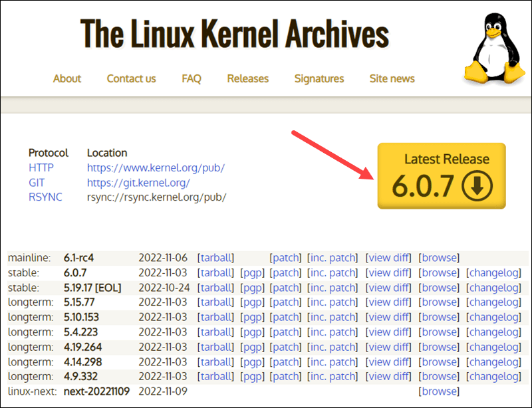Browse the linux-next next-20221109 tree
532x408 pixels.
(x=439, y=391)
